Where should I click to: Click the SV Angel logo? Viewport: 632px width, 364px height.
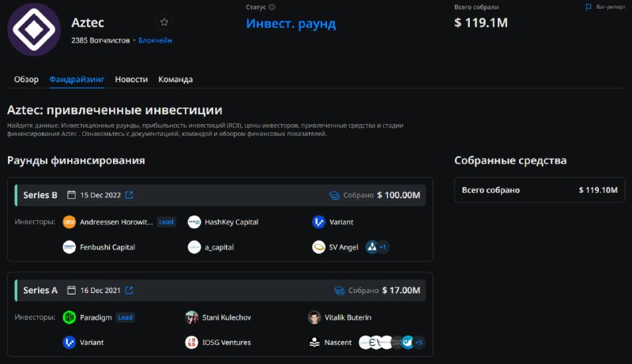click(319, 247)
